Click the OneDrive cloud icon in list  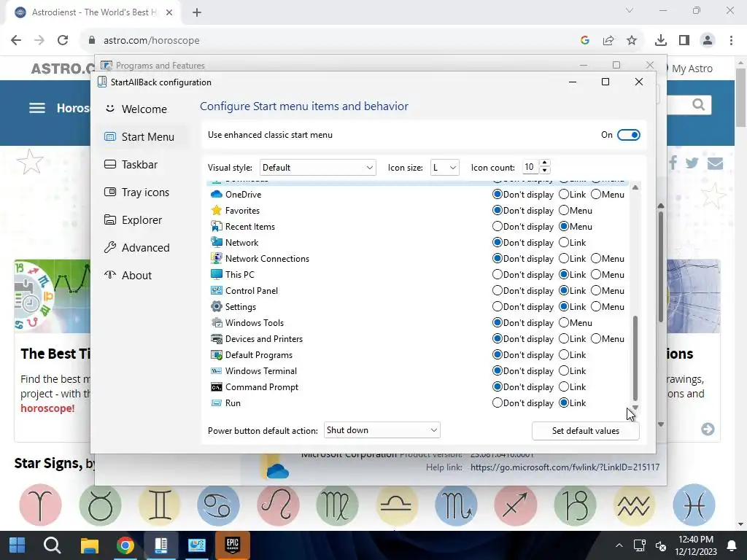coord(216,194)
